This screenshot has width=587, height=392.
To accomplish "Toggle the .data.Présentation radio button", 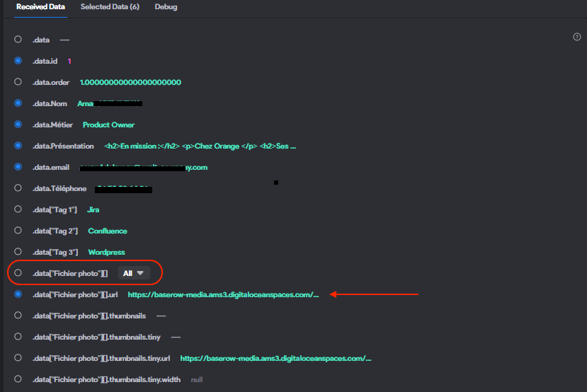I will tap(18, 146).
